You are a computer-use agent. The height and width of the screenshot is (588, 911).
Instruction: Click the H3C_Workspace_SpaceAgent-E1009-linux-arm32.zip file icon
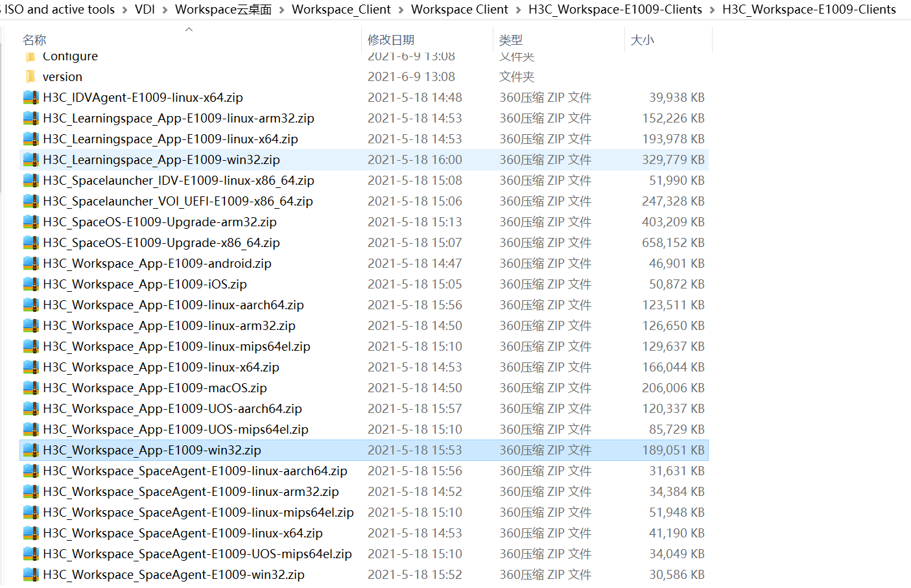click(x=30, y=491)
